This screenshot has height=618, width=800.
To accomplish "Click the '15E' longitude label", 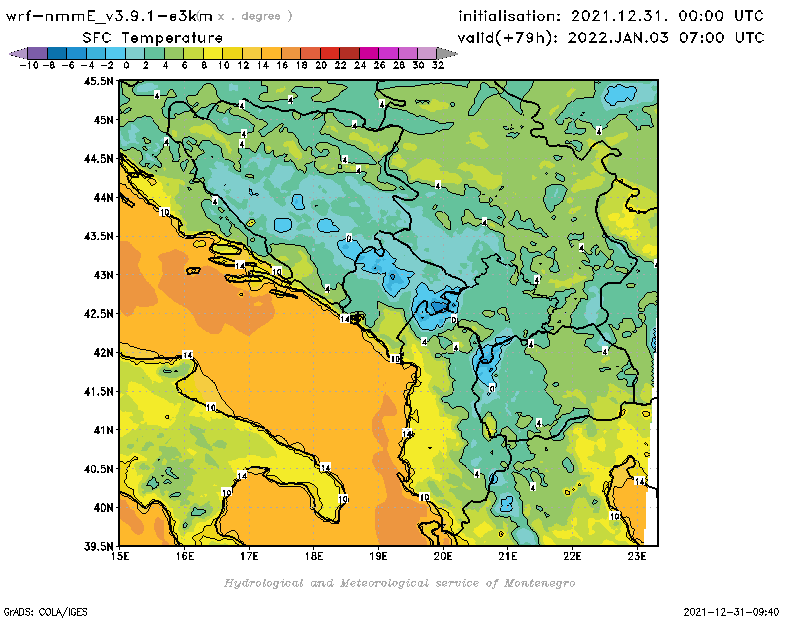I will pos(120,556).
